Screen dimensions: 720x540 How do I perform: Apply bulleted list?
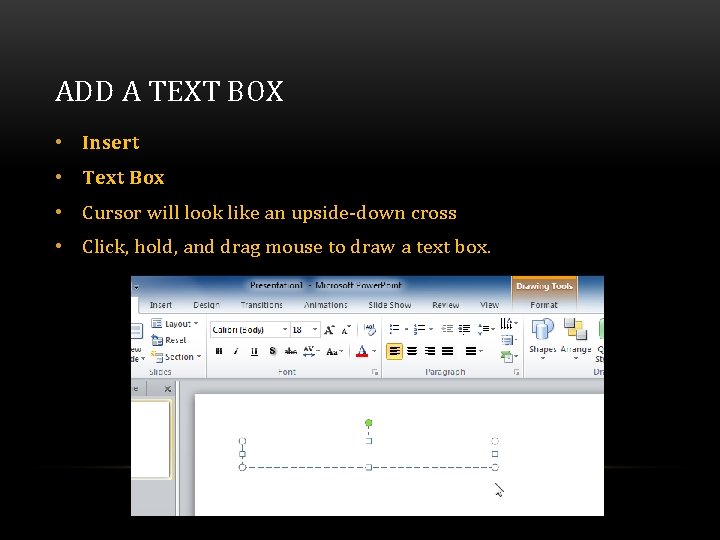pyautogui.click(x=394, y=329)
